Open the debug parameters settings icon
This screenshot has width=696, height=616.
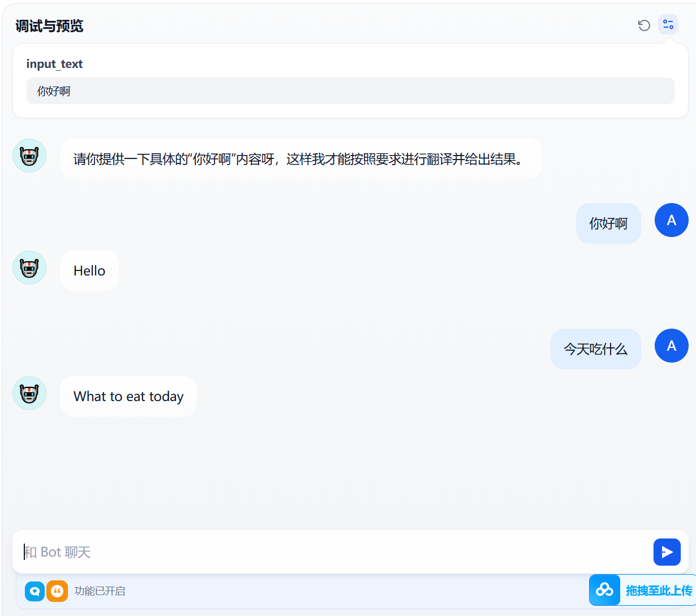click(x=668, y=25)
